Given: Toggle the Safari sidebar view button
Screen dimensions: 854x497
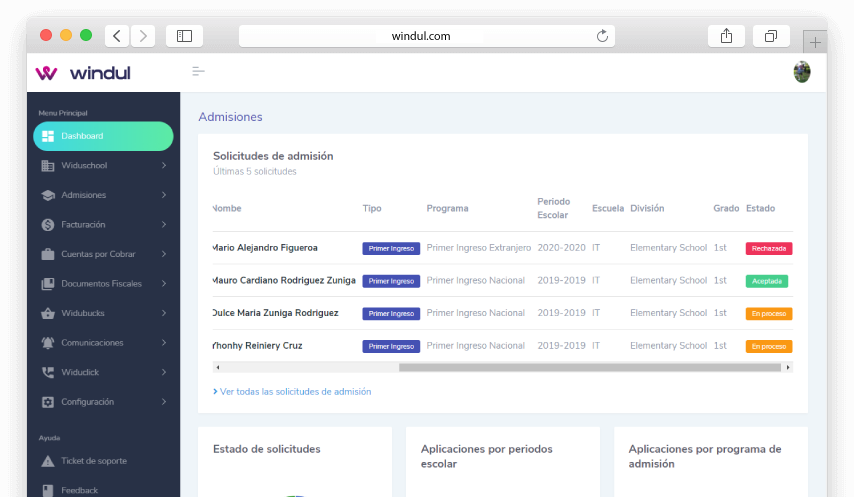Looking at the screenshot, I should pyautogui.click(x=184, y=36).
